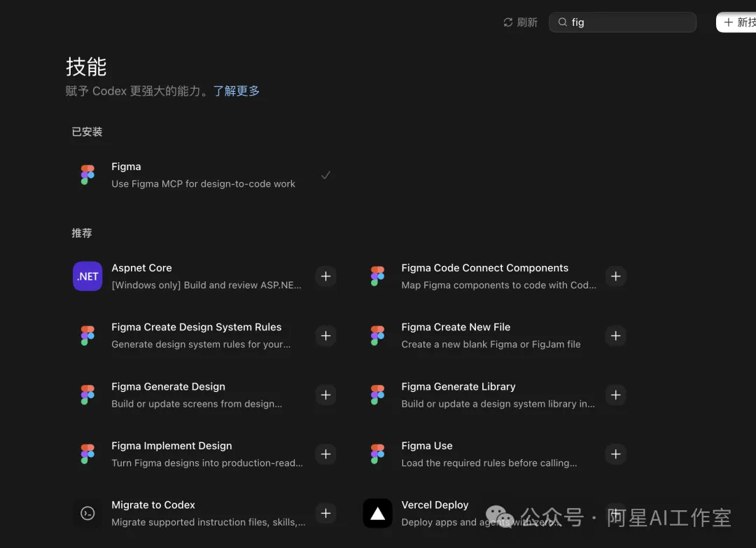Click the Figma Implement Design icon

click(87, 454)
